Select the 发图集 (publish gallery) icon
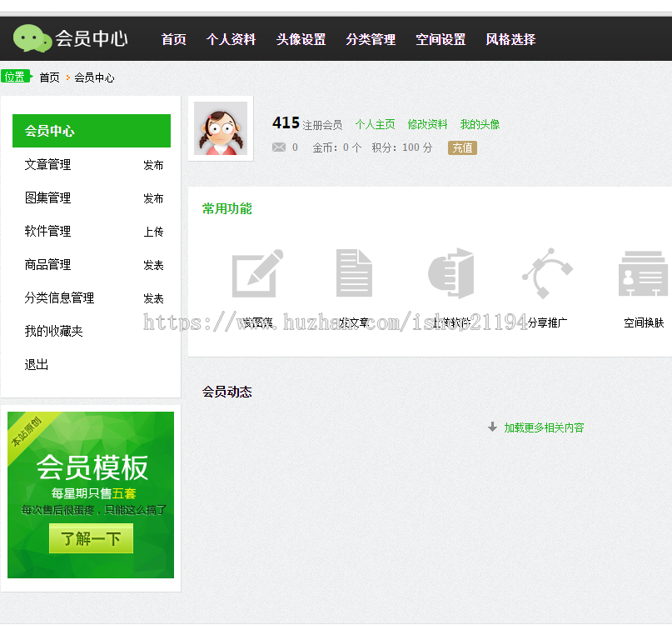 point(256,273)
